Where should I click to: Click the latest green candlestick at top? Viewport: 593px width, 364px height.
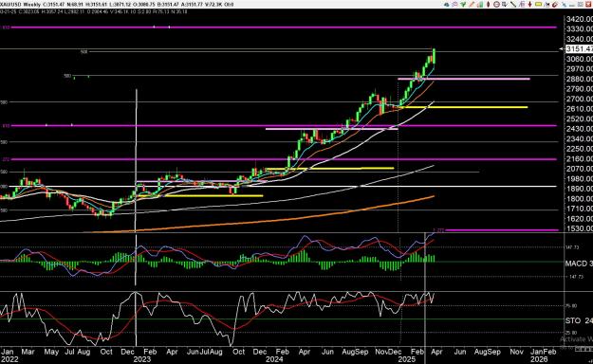coord(434,56)
